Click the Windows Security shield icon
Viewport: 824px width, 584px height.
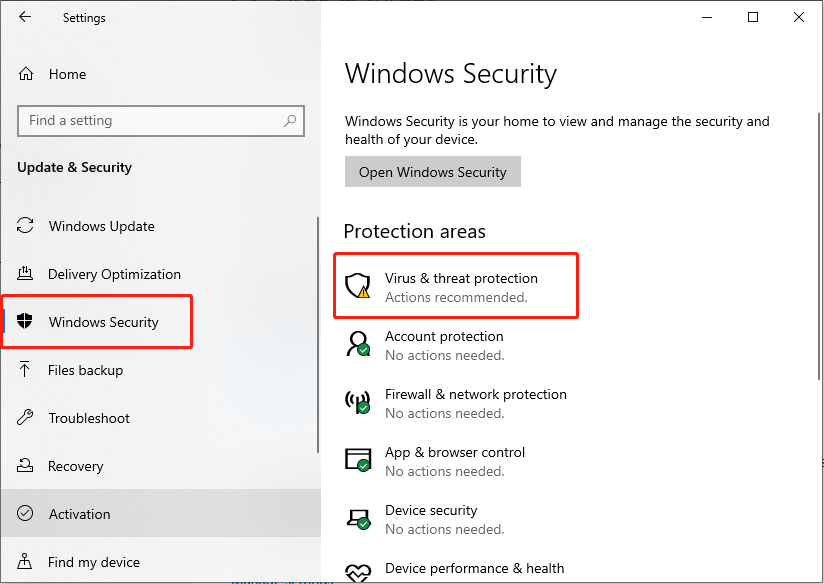click(25, 321)
